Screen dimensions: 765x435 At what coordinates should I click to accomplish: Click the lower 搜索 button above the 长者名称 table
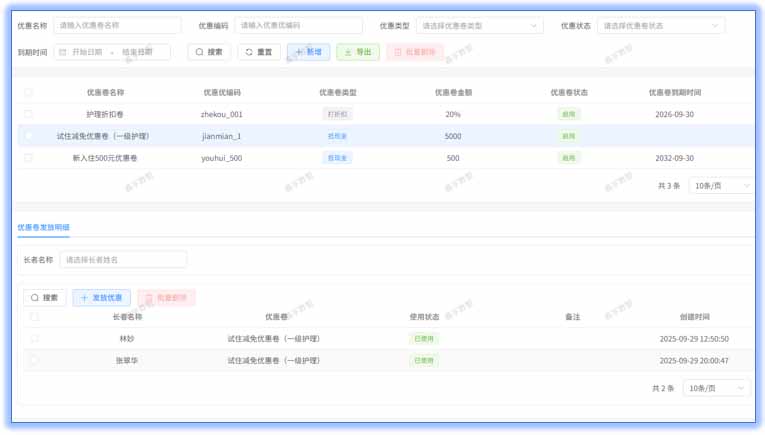point(45,298)
